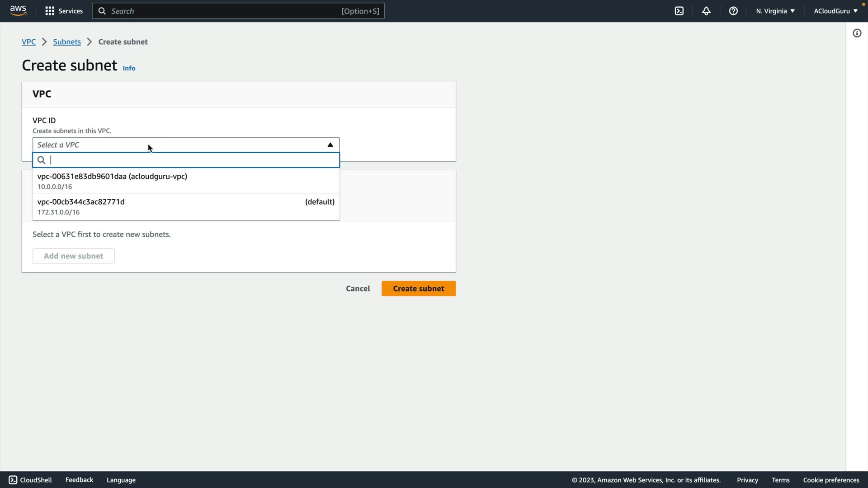Viewport: 868px width, 488px height.
Task: Open the ACloudGuru account menu
Action: 835,11
